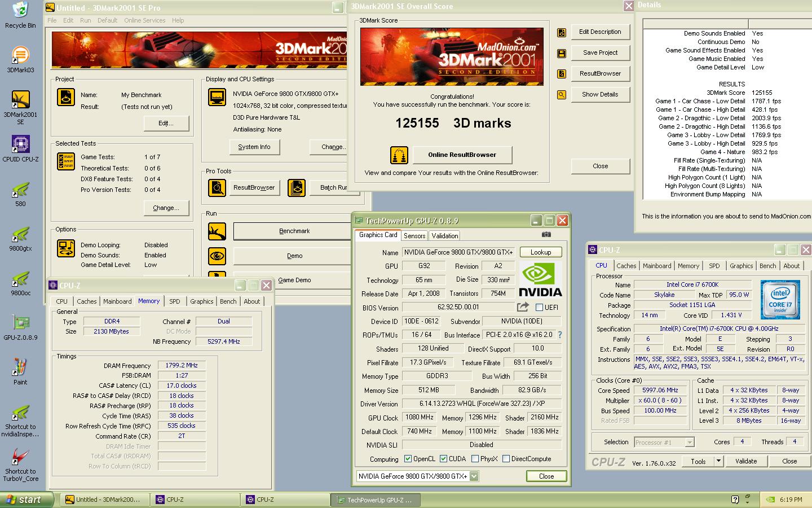Click the Validate button in CPU-Z
812x508 pixels.
click(x=746, y=461)
